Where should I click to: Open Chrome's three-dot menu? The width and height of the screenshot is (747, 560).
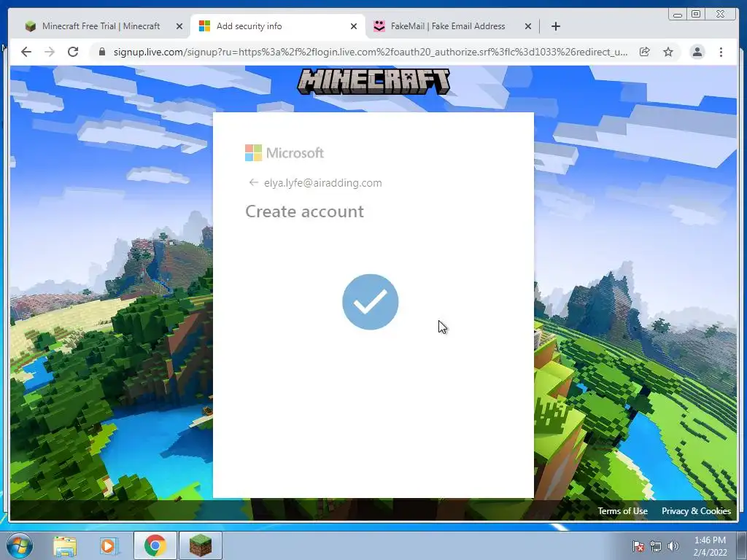click(x=721, y=52)
